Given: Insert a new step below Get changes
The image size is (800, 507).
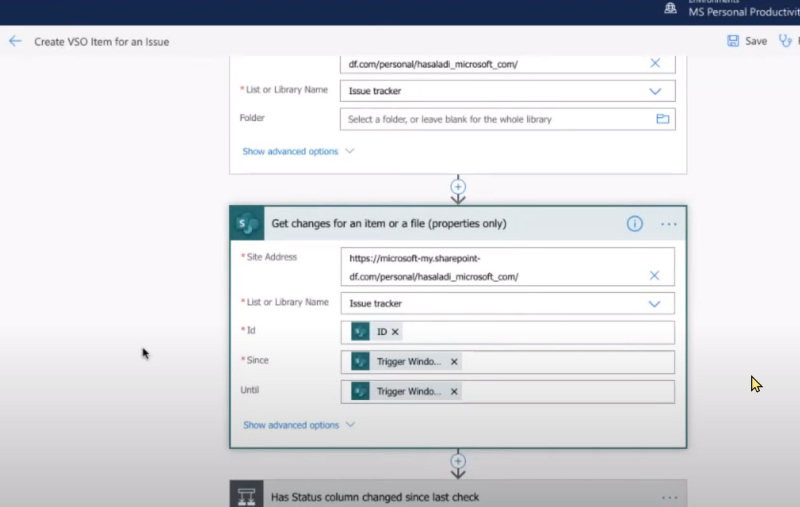Looking at the screenshot, I should (458, 461).
